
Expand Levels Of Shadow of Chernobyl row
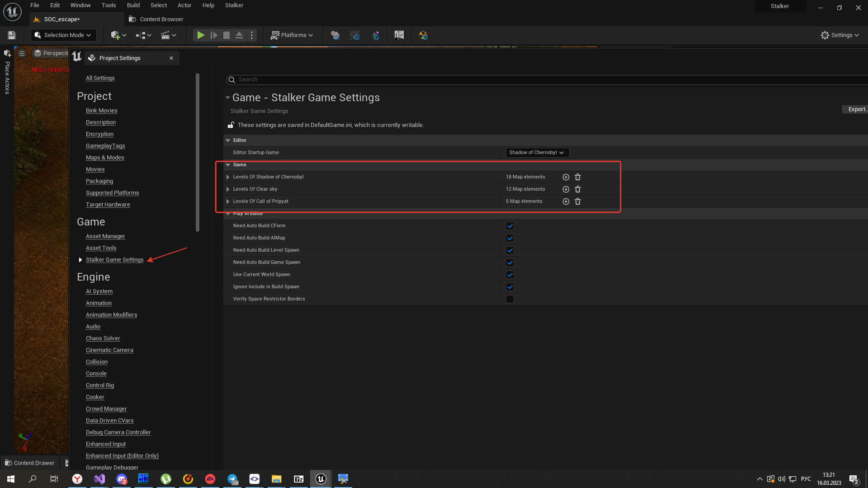[228, 177]
